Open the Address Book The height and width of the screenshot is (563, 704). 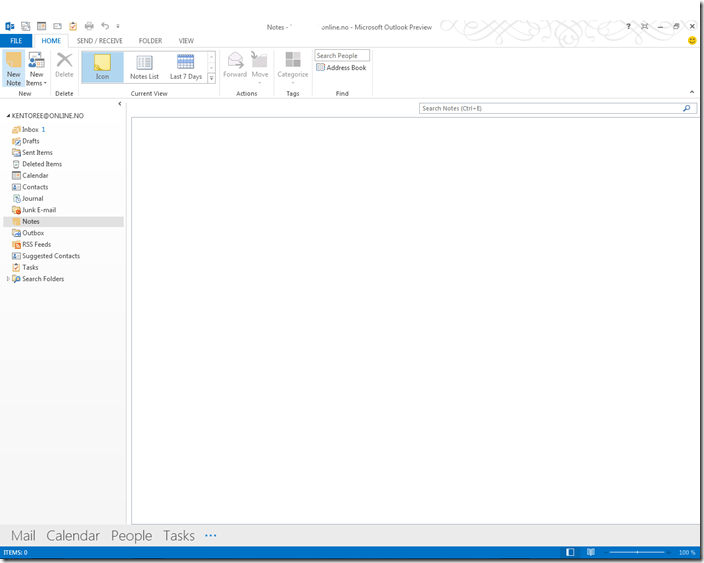click(341, 67)
